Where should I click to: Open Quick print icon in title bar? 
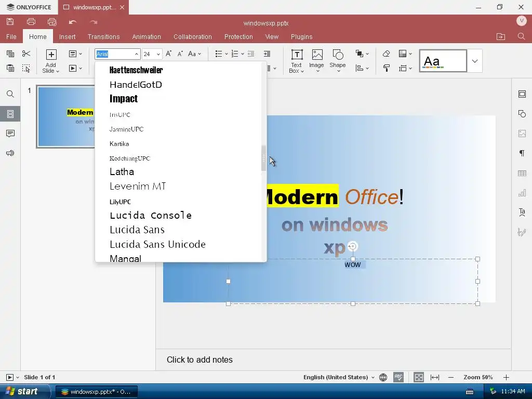(52, 22)
